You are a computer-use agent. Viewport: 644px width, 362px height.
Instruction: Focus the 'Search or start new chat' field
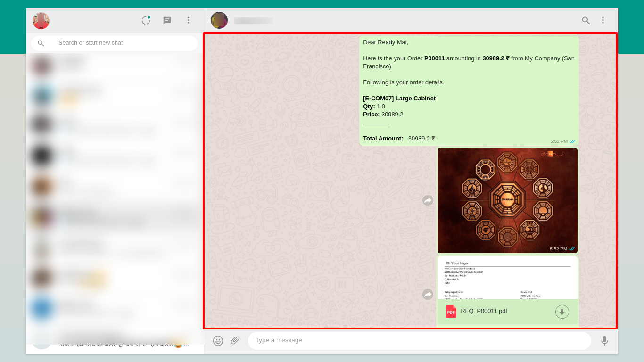(x=114, y=43)
